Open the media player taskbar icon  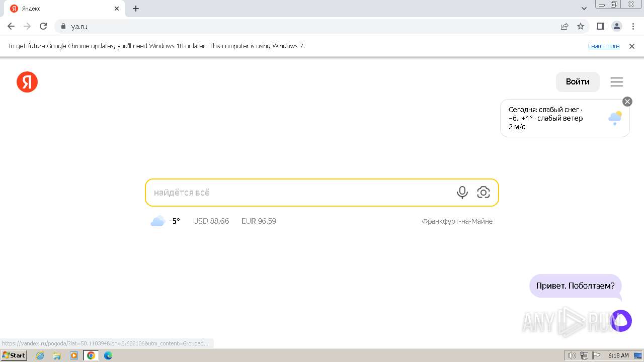click(74, 355)
